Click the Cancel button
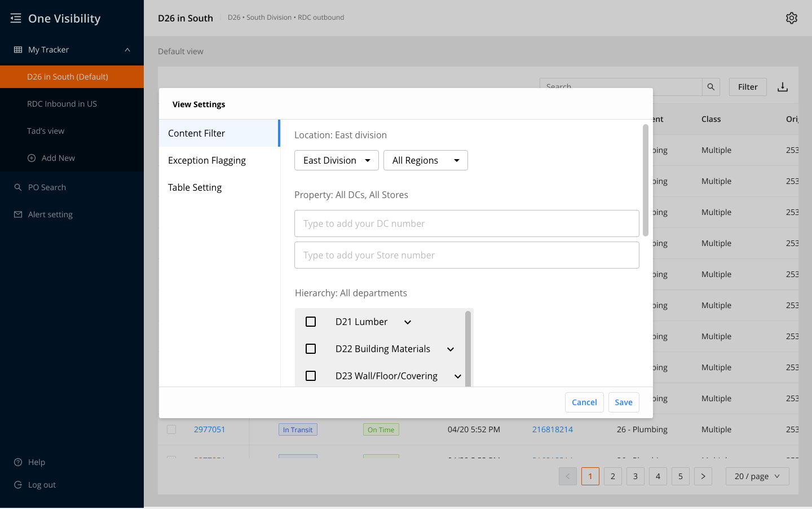The width and height of the screenshot is (812, 509). tap(584, 402)
